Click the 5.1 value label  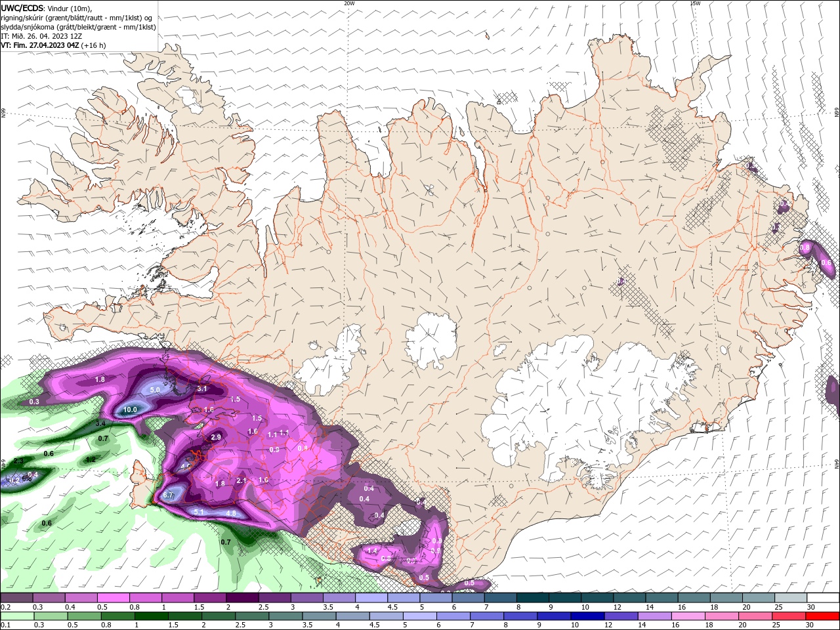(199, 512)
